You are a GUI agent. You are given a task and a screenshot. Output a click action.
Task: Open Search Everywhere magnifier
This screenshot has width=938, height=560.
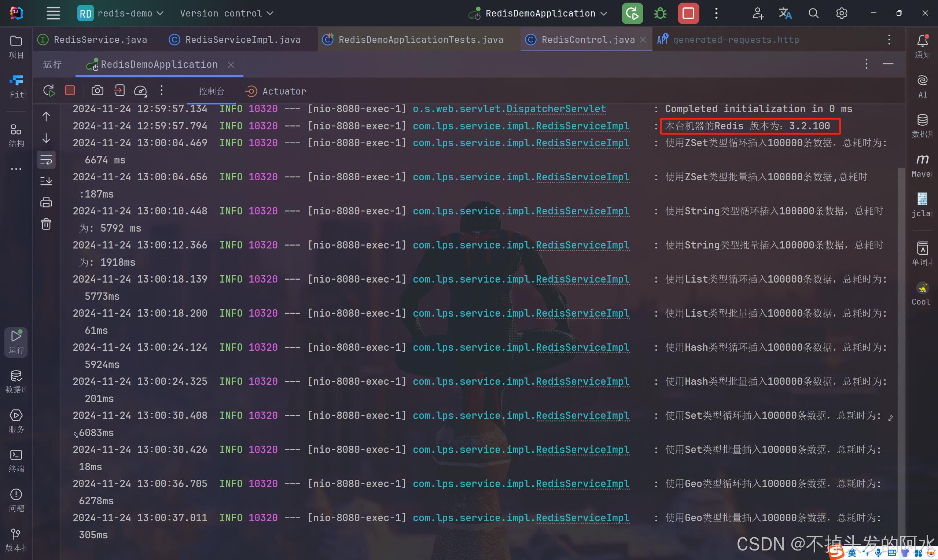813,14
